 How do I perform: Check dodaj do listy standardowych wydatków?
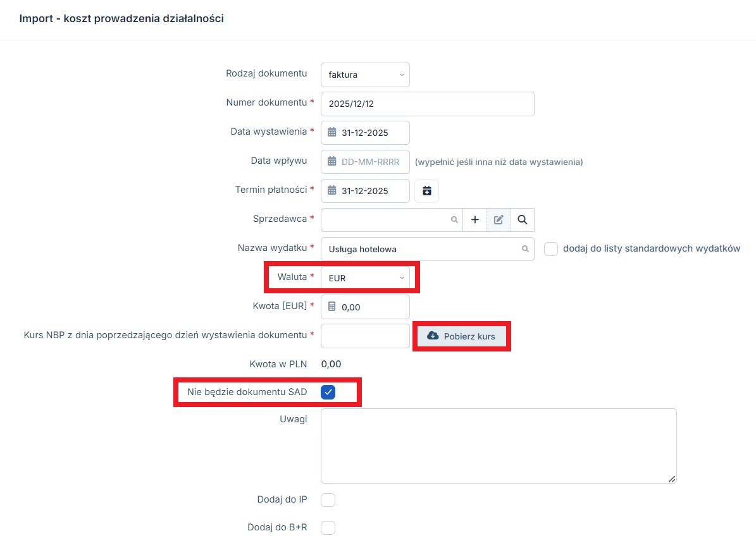click(551, 249)
